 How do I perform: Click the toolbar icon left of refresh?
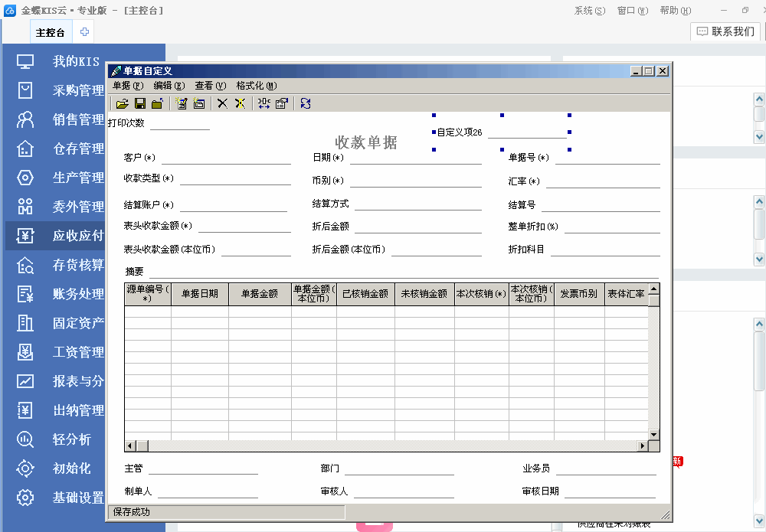tap(281, 103)
